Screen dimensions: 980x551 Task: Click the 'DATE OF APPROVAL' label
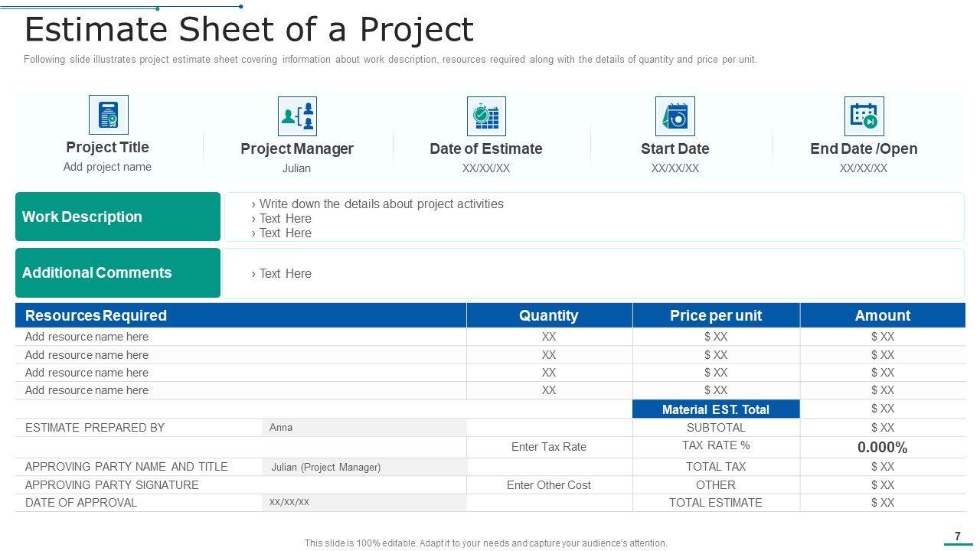[81, 503]
